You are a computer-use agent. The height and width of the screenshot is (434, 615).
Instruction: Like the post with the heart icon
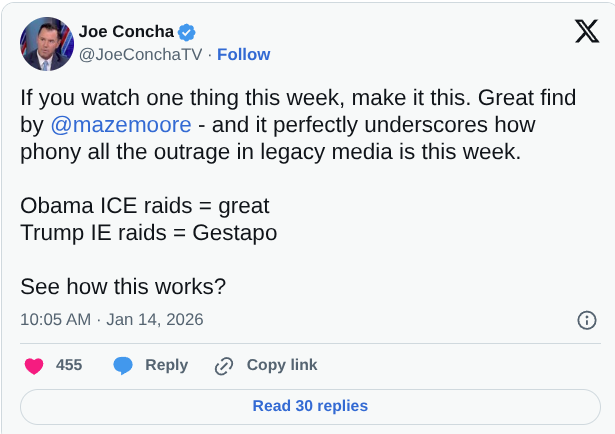(x=34, y=366)
